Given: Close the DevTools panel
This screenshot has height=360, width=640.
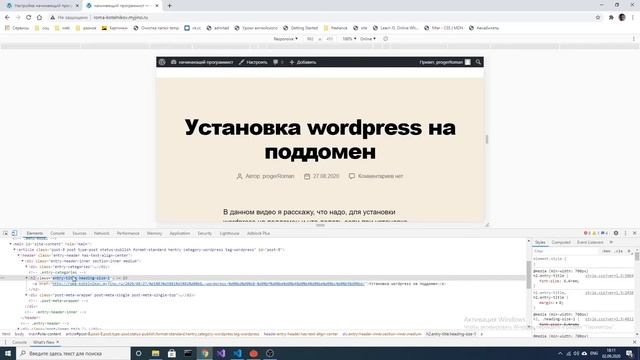Looking at the screenshot, I should (x=634, y=233).
